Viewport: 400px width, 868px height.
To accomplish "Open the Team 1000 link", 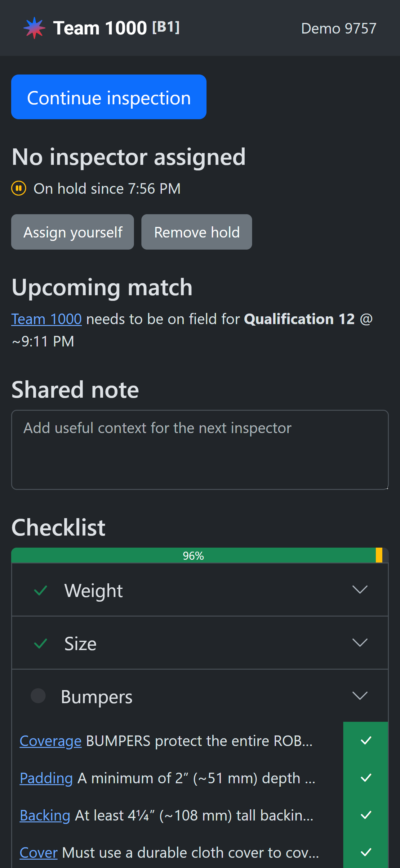I will click(47, 319).
